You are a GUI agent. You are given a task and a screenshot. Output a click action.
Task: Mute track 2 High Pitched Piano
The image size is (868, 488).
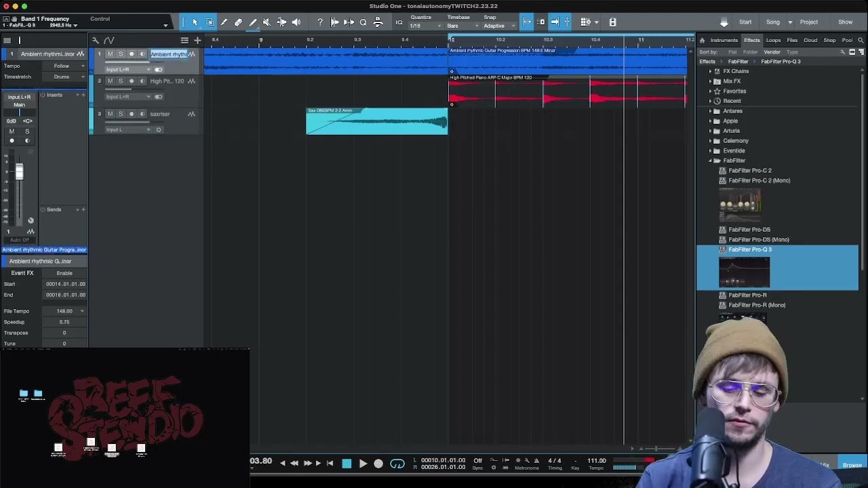pos(110,81)
